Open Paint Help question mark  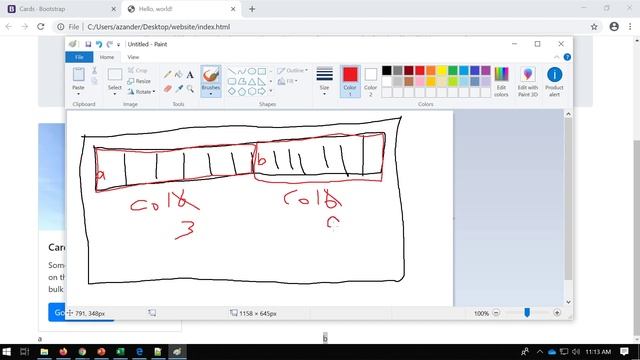click(x=567, y=57)
